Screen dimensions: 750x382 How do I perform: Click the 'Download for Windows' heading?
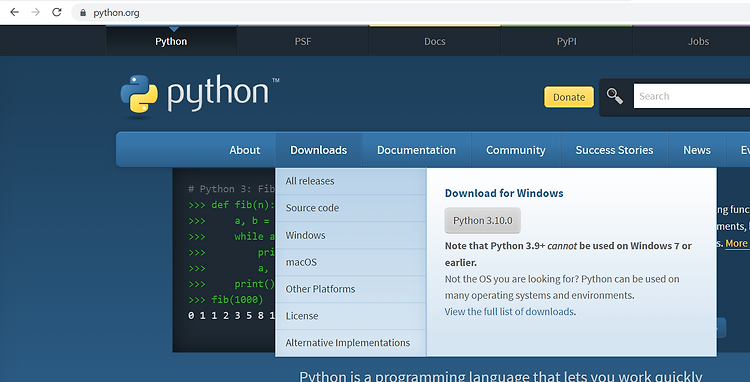click(504, 193)
